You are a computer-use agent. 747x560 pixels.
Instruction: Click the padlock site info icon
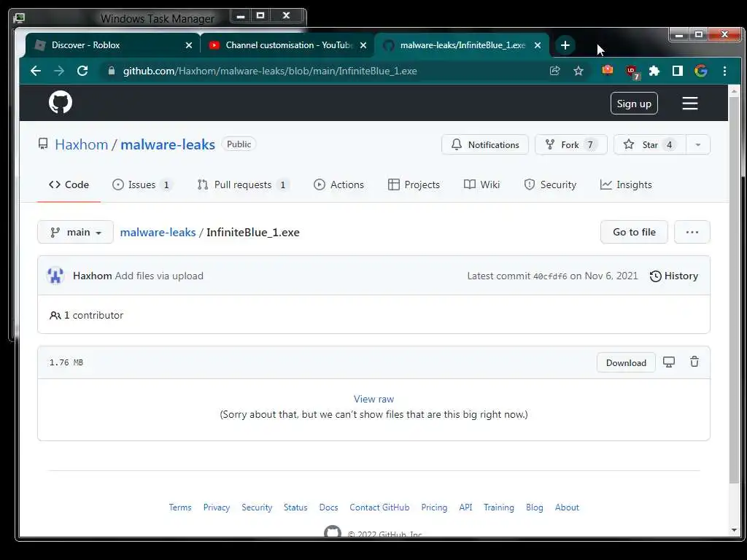tap(112, 71)
